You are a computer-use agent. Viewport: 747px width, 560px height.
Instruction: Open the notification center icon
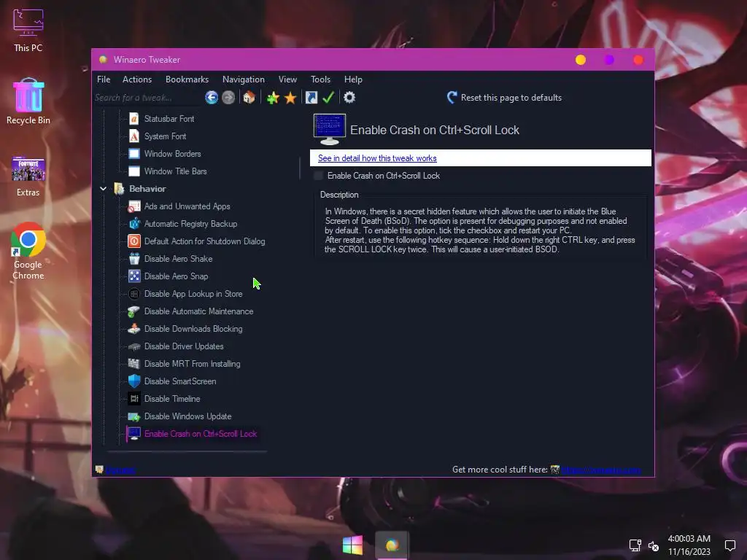tap(729, 545)
